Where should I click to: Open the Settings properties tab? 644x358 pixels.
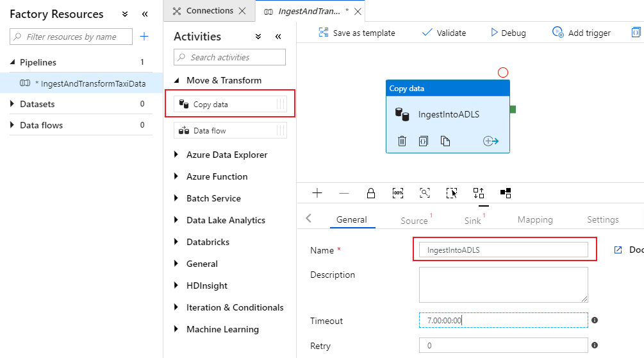602,219
